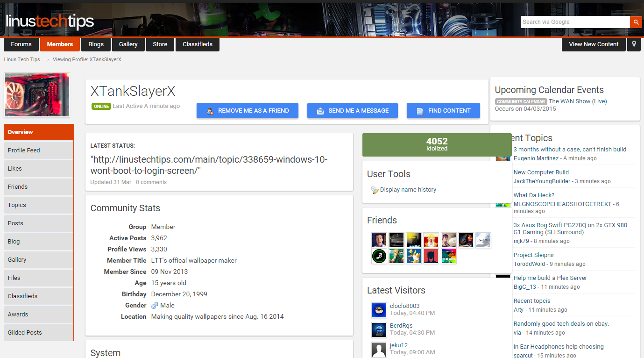Open the 'Deal With It' platypus friend avatar
The image size is (644, 358).
448,256
